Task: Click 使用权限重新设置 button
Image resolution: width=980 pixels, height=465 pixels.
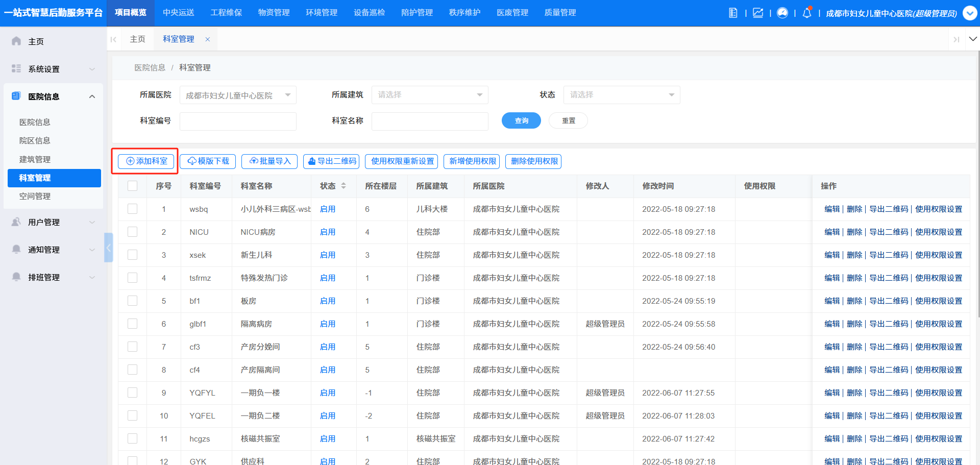Action: (x=402, y=161)
